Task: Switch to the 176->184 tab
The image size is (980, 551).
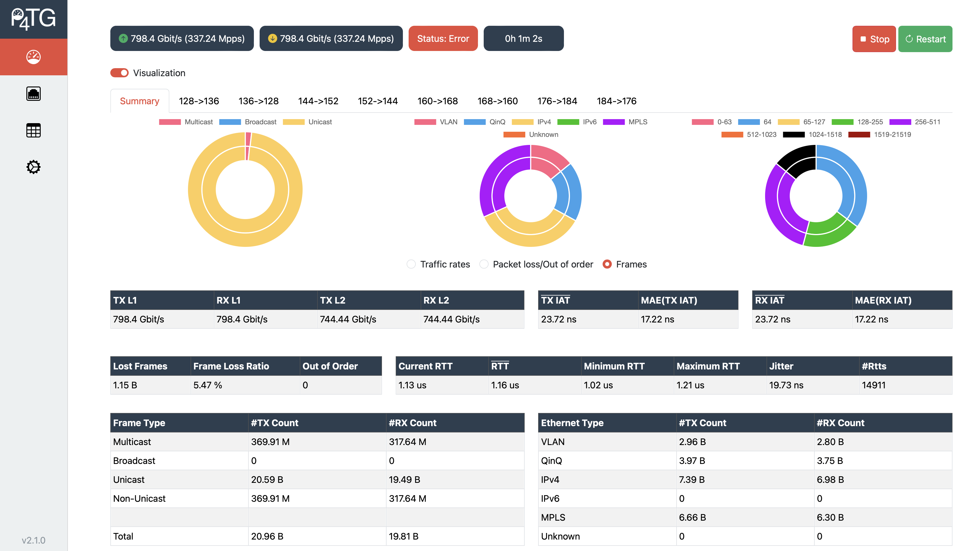Action: 557,101
